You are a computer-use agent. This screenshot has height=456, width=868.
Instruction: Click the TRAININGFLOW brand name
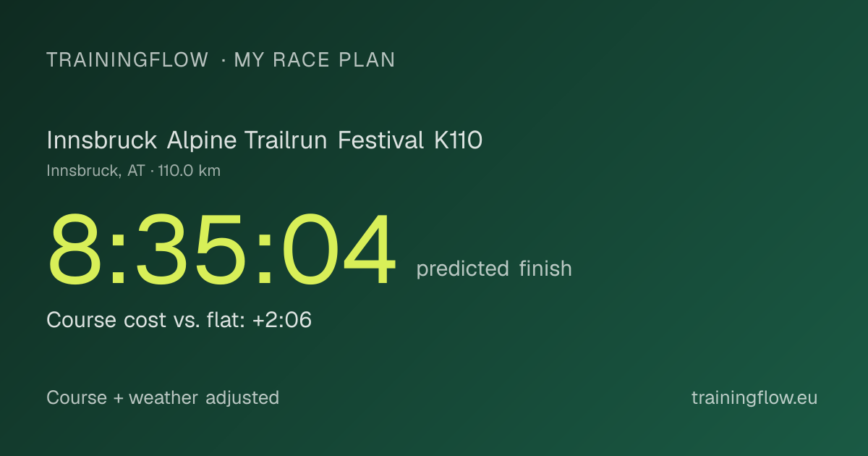pyautogui.click(x=127, y=60)
